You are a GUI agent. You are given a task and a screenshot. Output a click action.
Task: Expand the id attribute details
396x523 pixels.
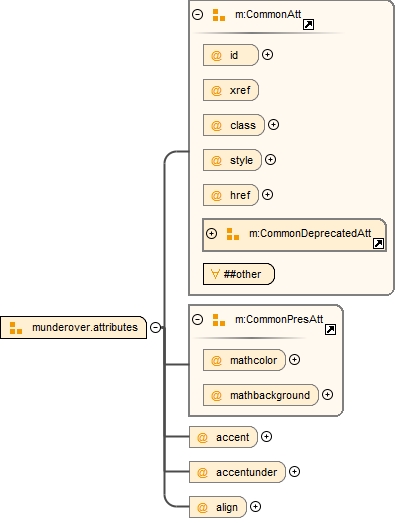267,55
